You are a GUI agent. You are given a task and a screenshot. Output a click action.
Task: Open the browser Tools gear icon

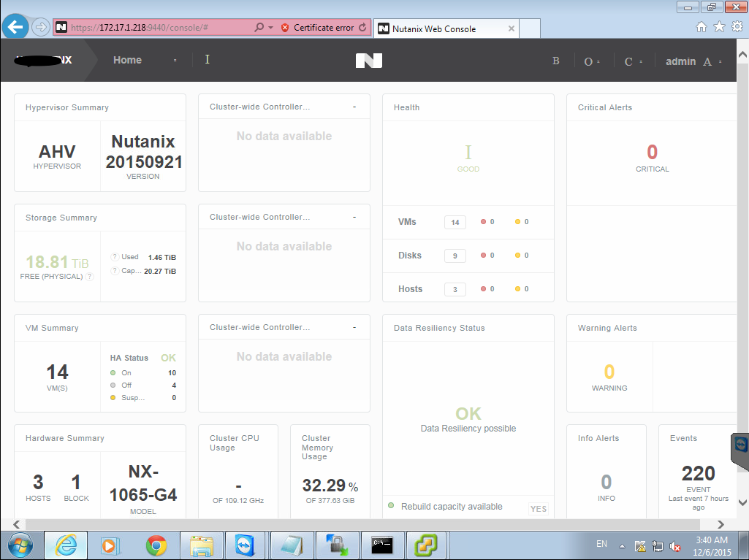pos(737,27)
